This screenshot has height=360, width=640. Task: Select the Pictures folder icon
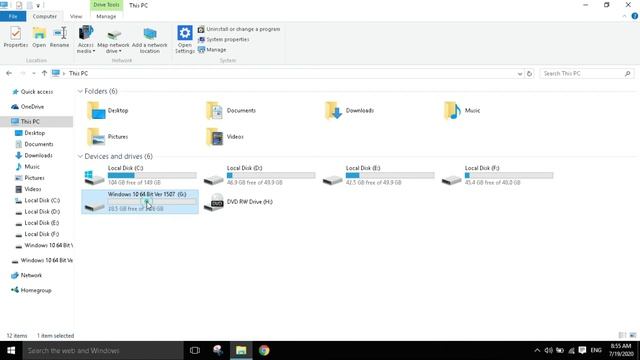point(96,137)
